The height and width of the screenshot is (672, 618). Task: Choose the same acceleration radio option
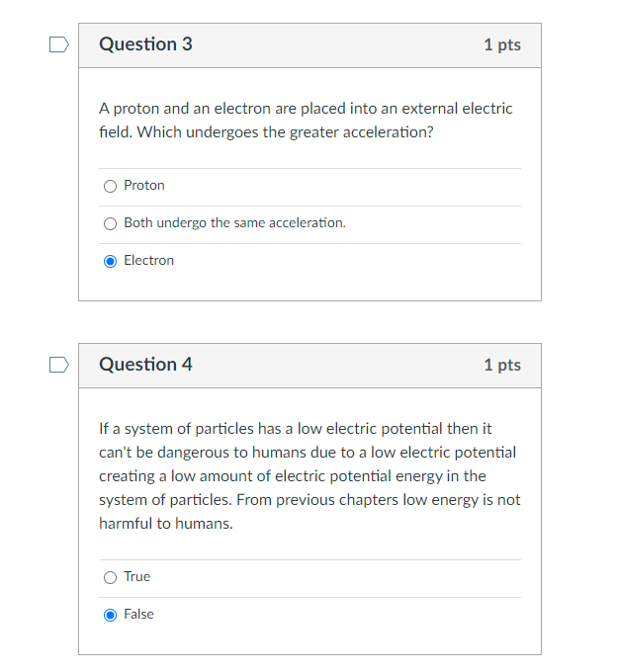click(110, 223)
